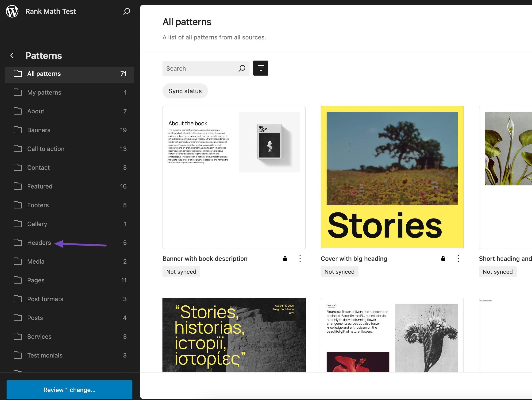Click the Banners count 19
Screen dimensions: 532x400
(123, 130)
